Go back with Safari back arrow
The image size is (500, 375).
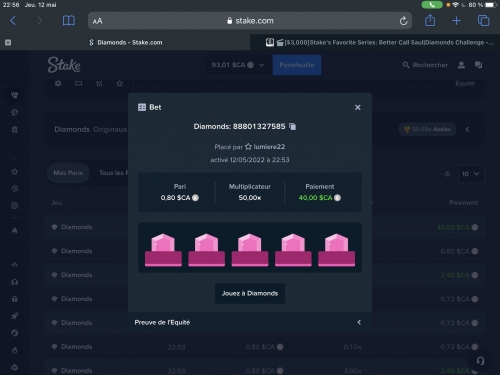click(13, 21)
